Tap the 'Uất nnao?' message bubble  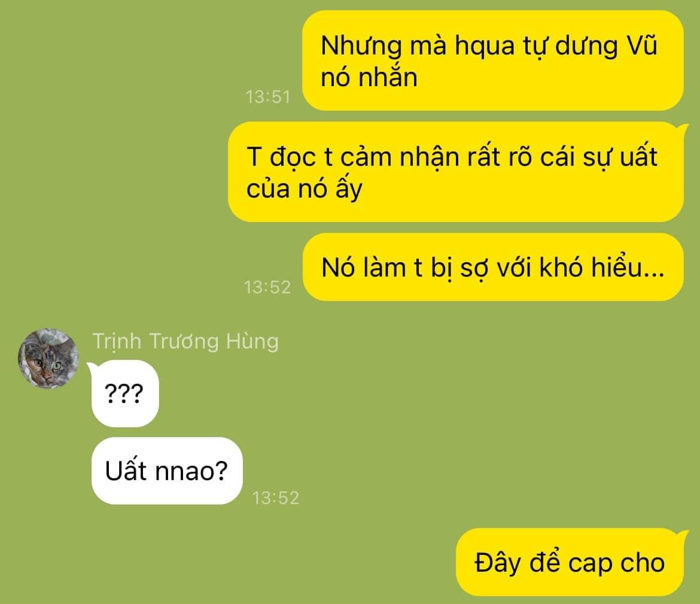pos(167,471)
